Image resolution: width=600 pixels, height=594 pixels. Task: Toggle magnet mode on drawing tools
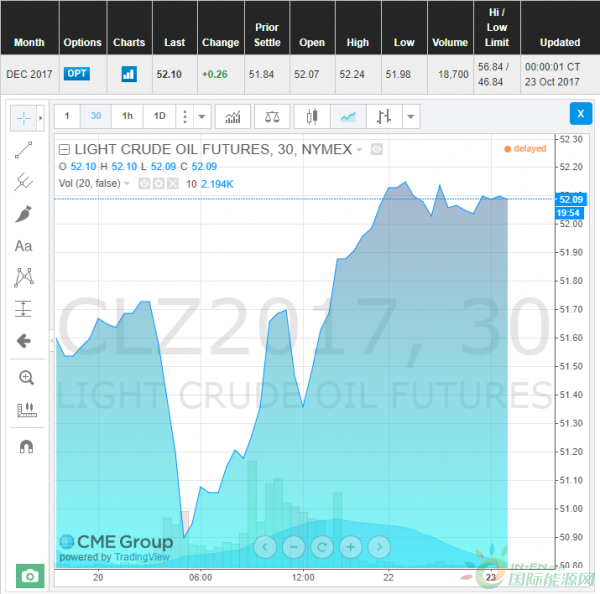pyautogui.click(x=25, y=446)
